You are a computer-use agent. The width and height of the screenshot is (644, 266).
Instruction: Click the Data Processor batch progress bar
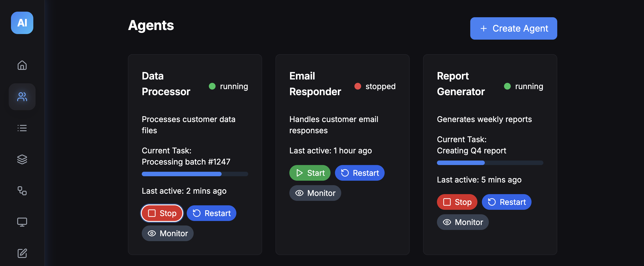coord(195,174)
